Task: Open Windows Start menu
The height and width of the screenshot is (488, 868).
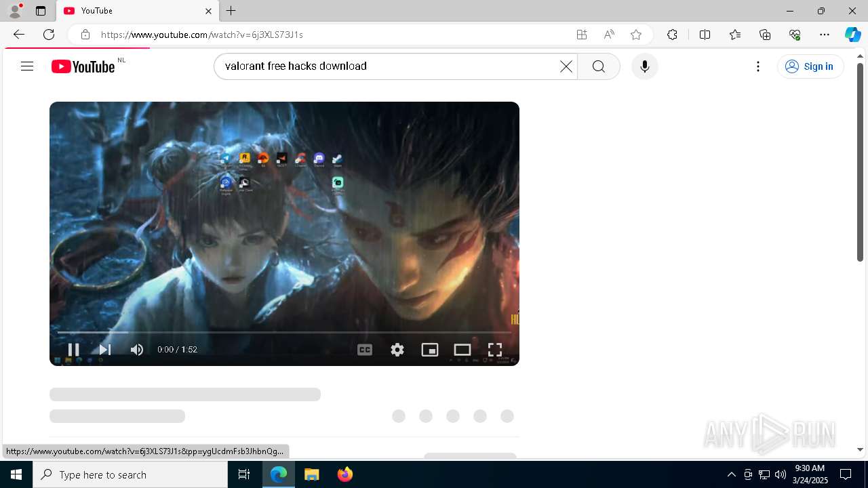Action: (16, 474)
